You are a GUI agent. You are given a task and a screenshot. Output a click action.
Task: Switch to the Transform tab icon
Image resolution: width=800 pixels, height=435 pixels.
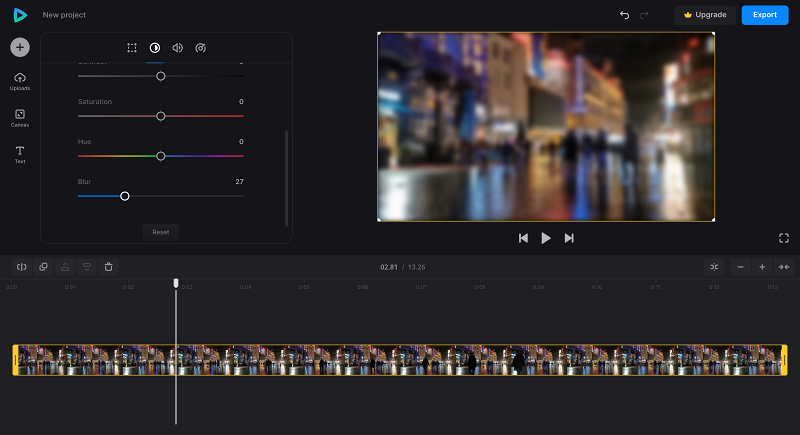(132, 48)
